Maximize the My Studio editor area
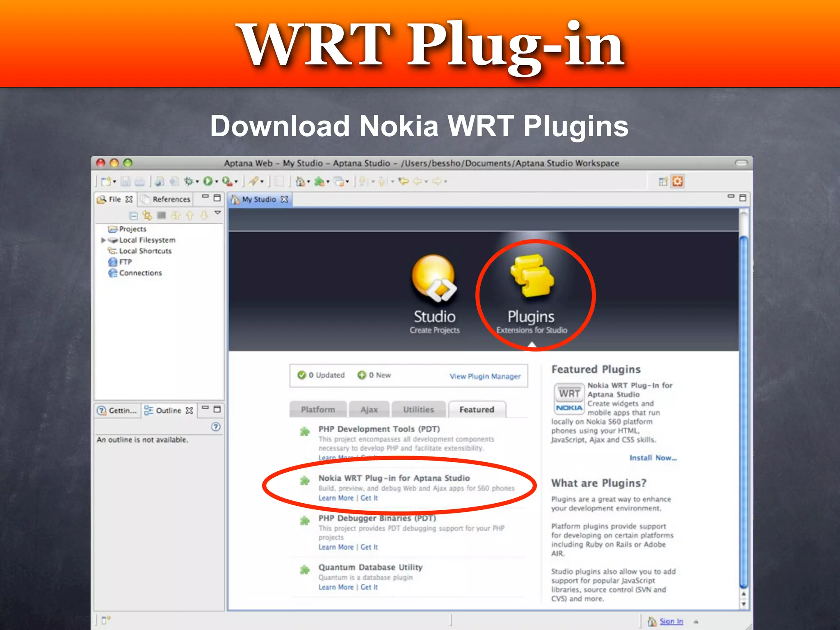This screenshot has height=630, width=840. click(743, 198)
